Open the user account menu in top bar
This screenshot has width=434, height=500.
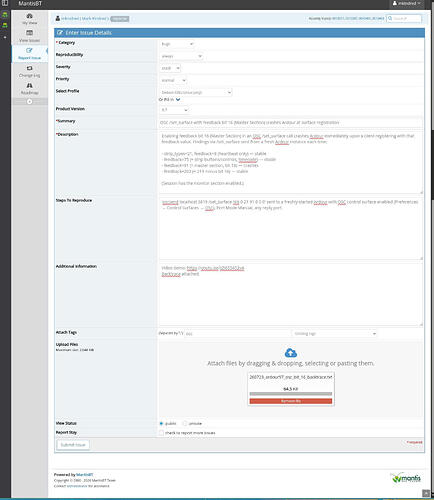coord(406,3)
